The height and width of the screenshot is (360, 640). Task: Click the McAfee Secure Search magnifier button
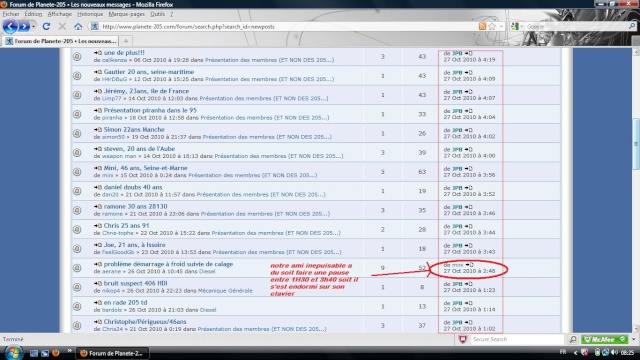pyautogui.click(x=573, y=339)
